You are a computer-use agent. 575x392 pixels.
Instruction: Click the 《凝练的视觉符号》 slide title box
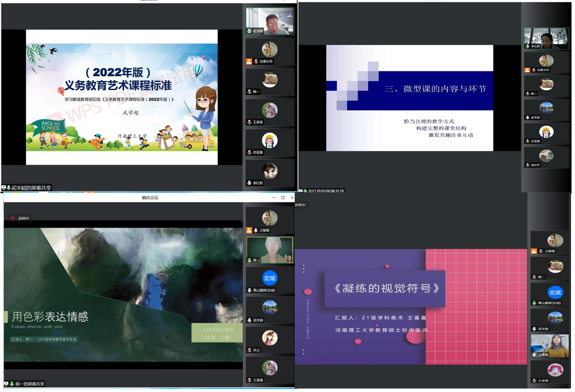(x=385, y=288)
